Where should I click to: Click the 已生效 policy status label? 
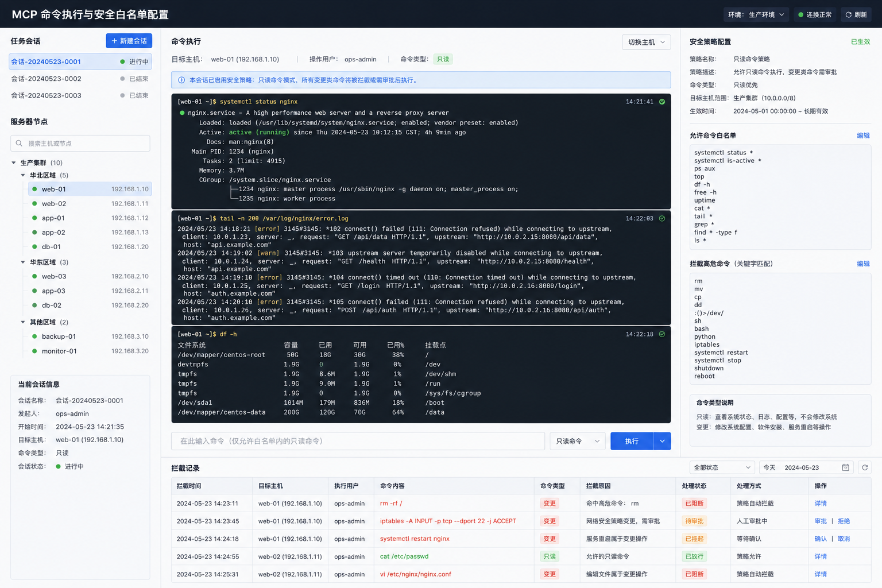pyautogui.click(x=860, y=42)
